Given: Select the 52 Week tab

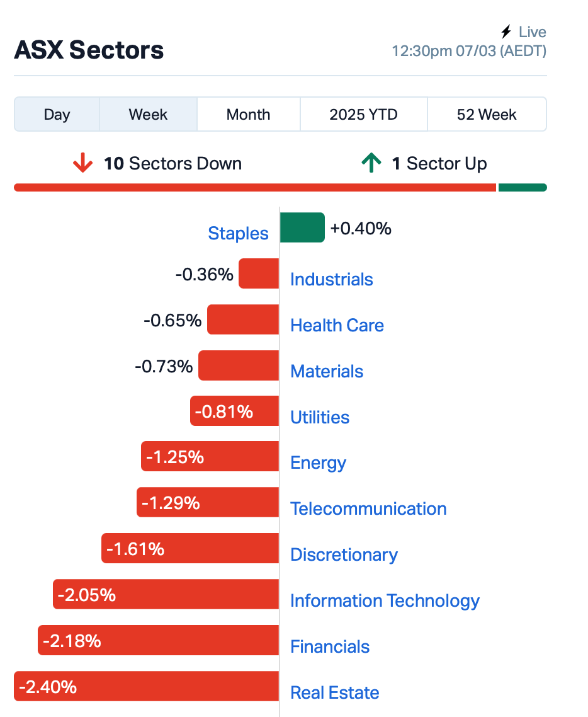Looking at the screenshot, I should coord(487,114).
